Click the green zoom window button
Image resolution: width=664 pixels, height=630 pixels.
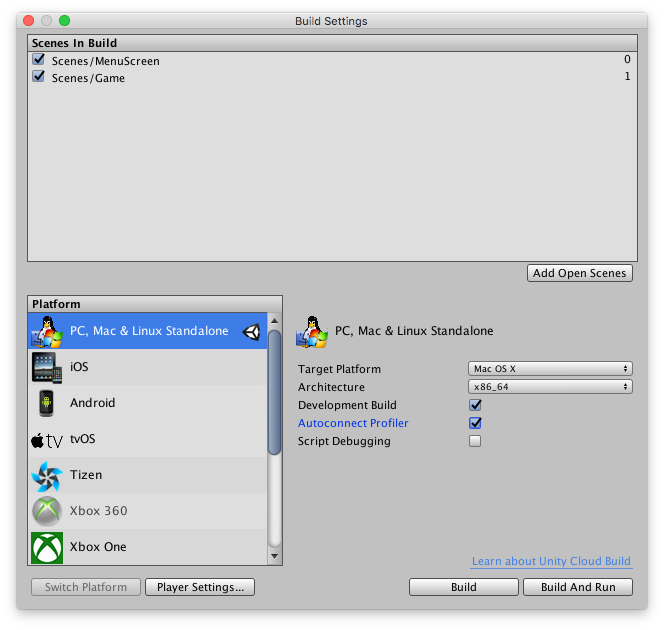(64, 20)
